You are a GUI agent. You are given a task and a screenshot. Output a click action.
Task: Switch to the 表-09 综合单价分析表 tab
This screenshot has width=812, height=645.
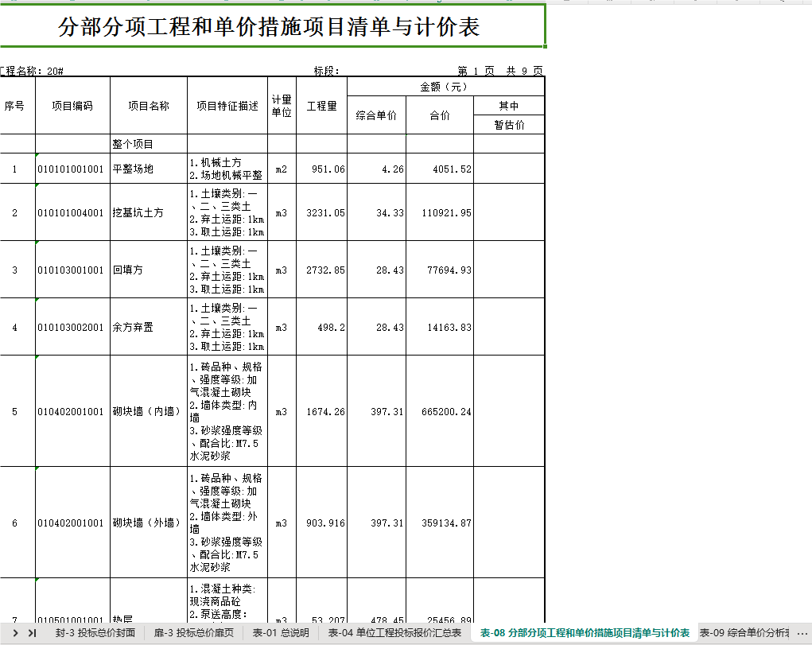(744, 632)
